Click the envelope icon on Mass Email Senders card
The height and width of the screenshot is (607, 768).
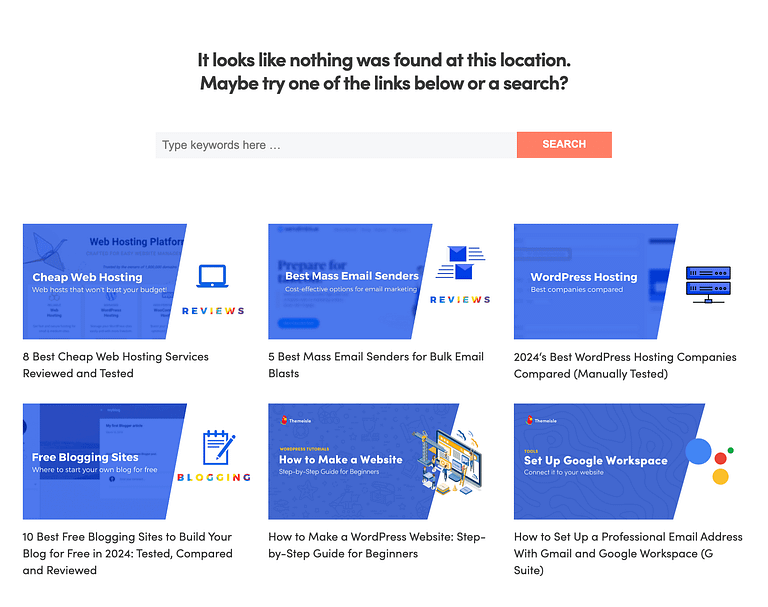[x=458, y=262]
